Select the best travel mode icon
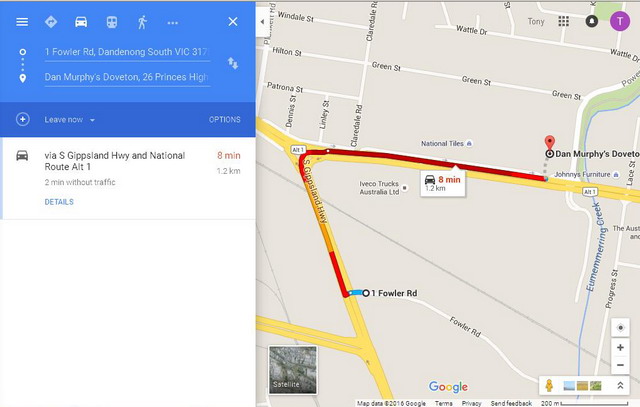 51,22
